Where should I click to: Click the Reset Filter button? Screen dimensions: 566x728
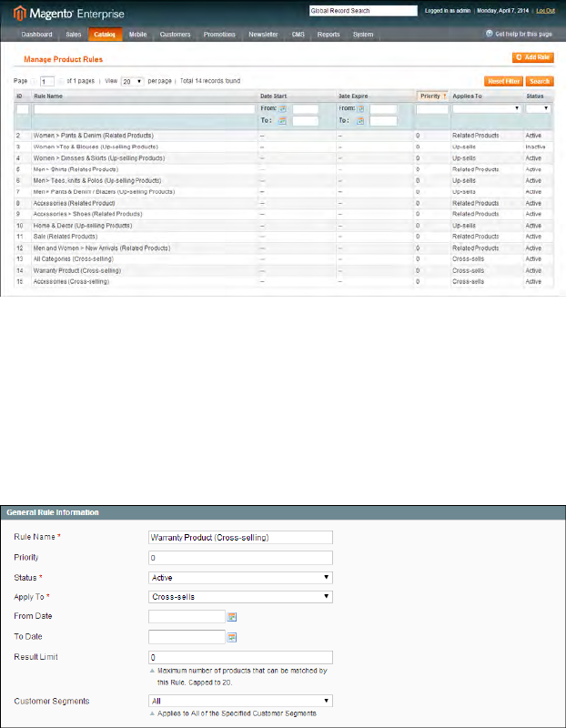click(504, 81)
